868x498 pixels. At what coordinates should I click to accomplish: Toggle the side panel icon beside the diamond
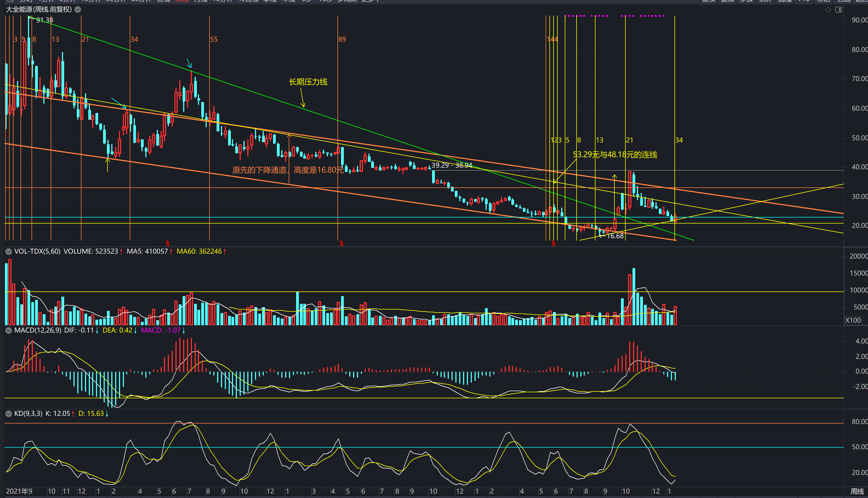[838, 10]
